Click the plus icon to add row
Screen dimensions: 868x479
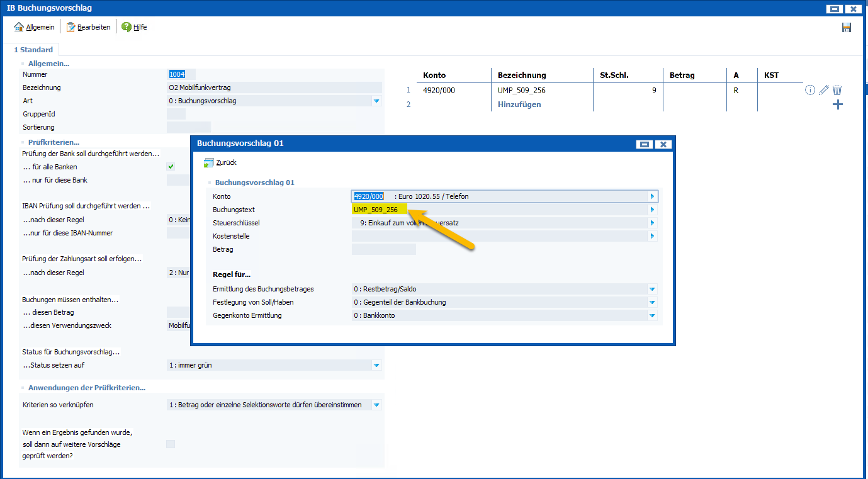point(837,104)
